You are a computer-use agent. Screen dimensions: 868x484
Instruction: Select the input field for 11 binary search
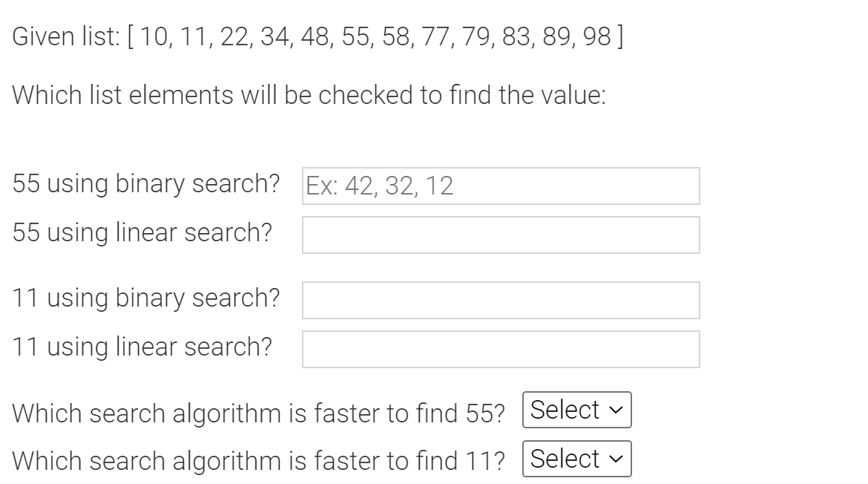501,299
